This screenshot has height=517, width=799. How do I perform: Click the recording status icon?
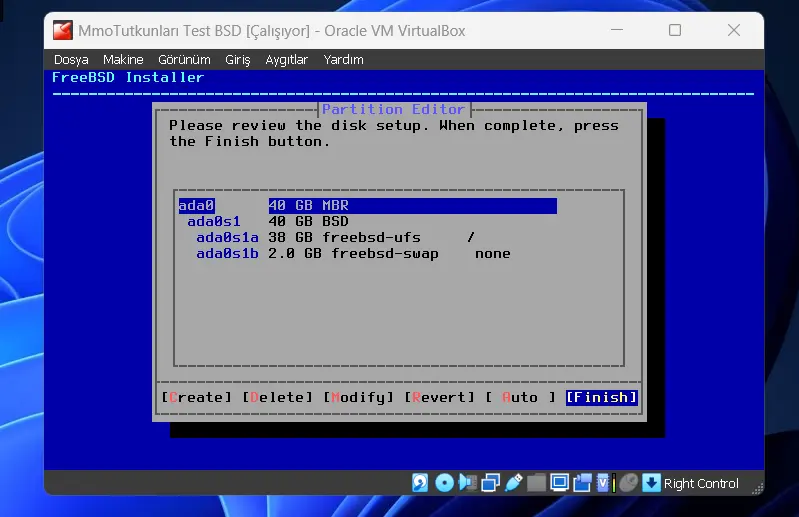pyautogui.click(x=582, y=482)
